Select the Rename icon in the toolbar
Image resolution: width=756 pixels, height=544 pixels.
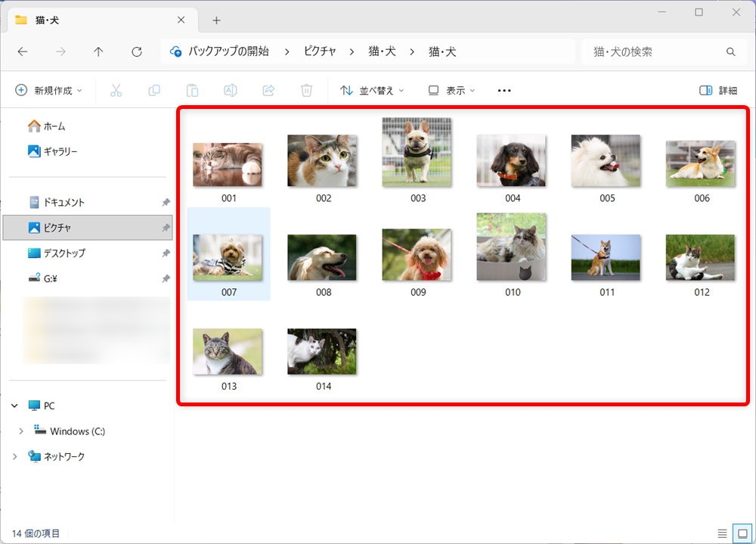[231, 90]
